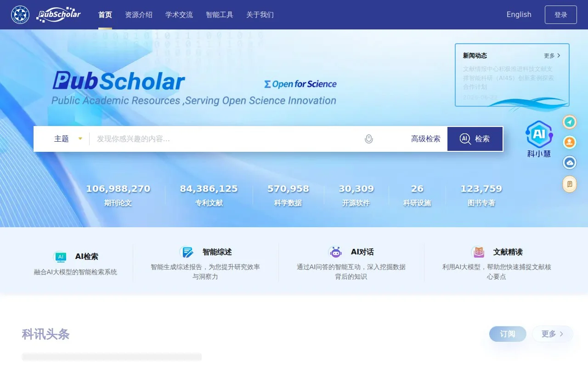Click the yellow document floating icon
The height and width of the screenshot is (368, 588).
570,184
